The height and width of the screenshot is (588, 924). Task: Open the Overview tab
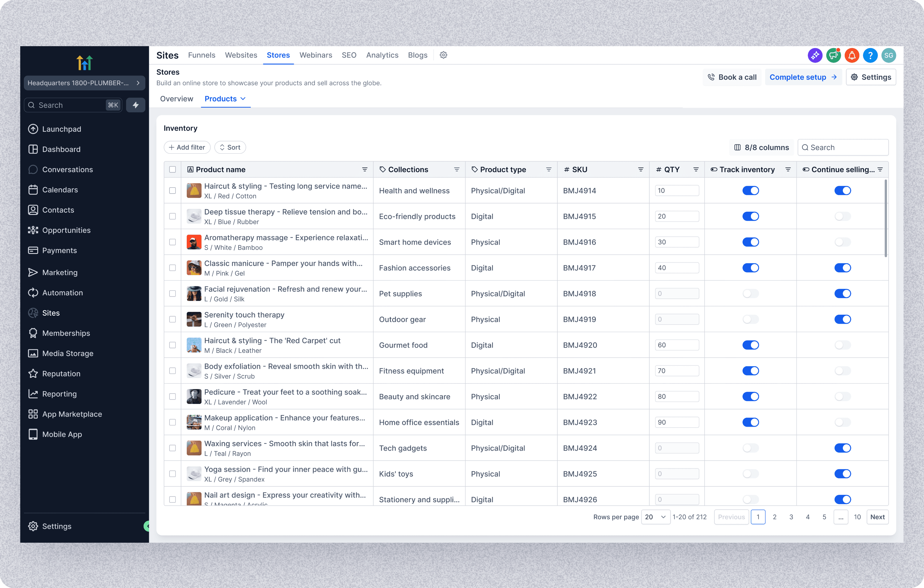click(x=177, y=99)
